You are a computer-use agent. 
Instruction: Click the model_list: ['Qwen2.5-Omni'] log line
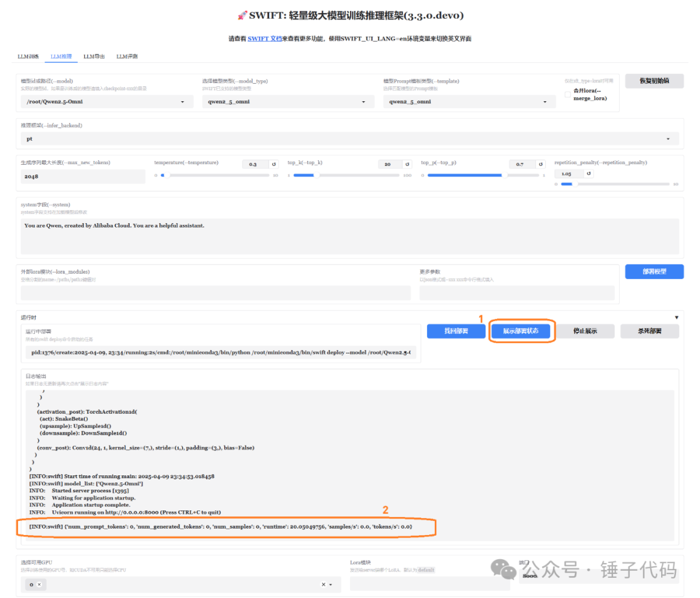point(86,484)
